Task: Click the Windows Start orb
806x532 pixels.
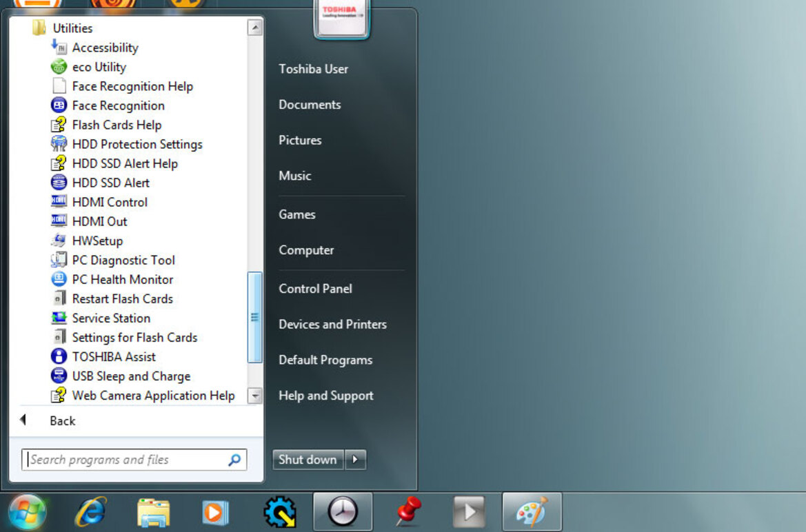Action: [27, 512]
